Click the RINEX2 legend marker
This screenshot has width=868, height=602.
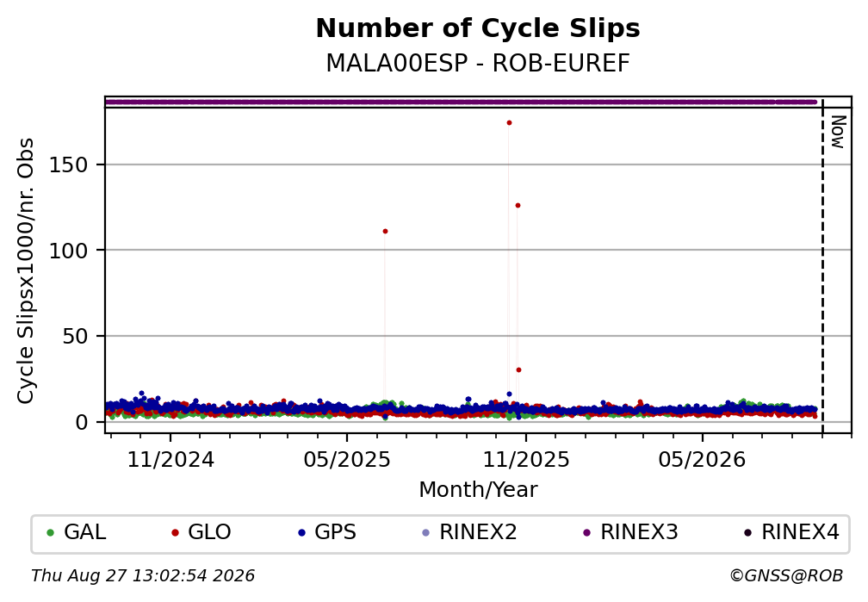point(425,533)
